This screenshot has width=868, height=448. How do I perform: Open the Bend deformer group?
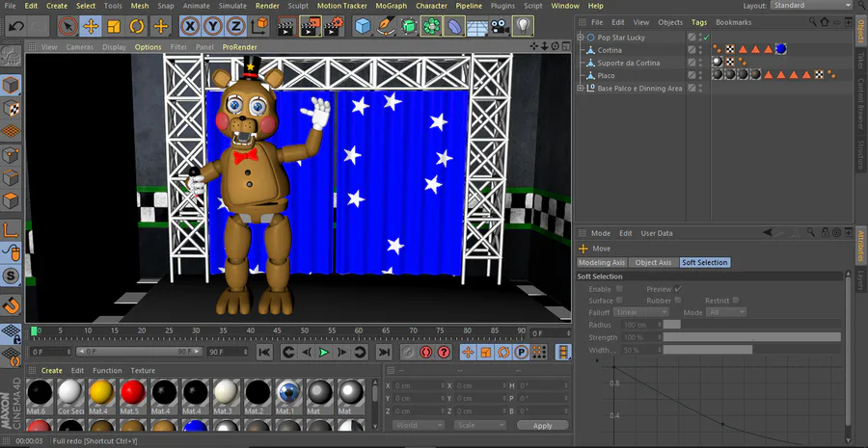pyautogui.click(x=454, y=26)
